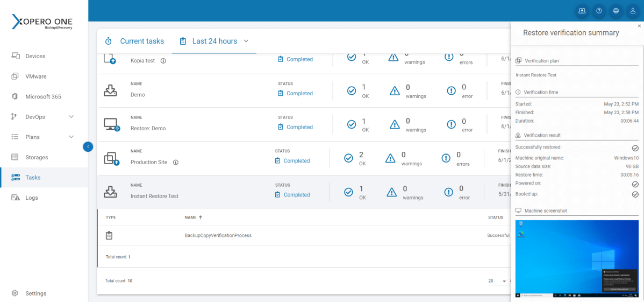
Task: Go to Microsoft 365 in sidebar
Action: point(43,97)
